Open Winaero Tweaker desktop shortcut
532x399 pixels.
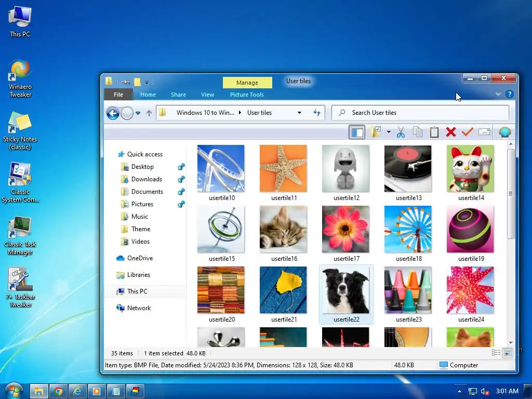pyautogui.click(x=20, y=79)
